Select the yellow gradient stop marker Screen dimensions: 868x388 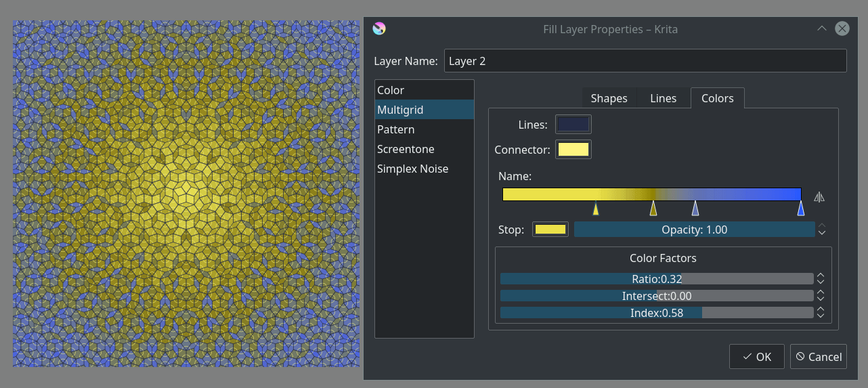click(x=596, y=209)
